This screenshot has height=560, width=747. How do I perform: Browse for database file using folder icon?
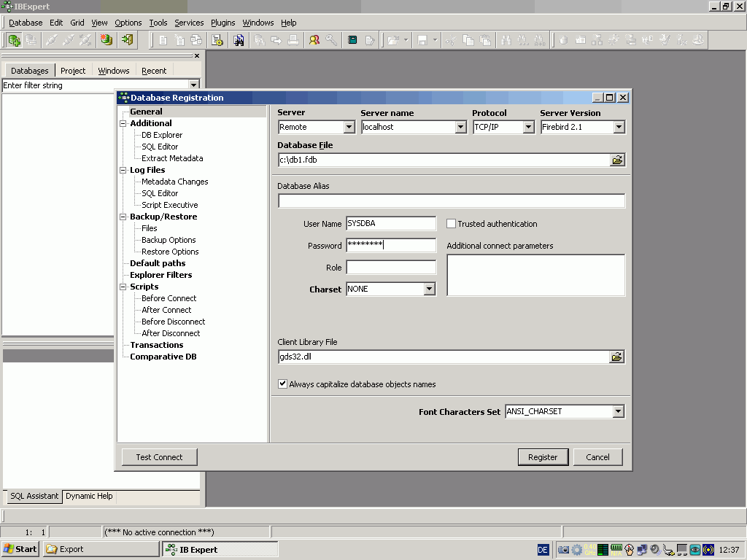(617, 160)
